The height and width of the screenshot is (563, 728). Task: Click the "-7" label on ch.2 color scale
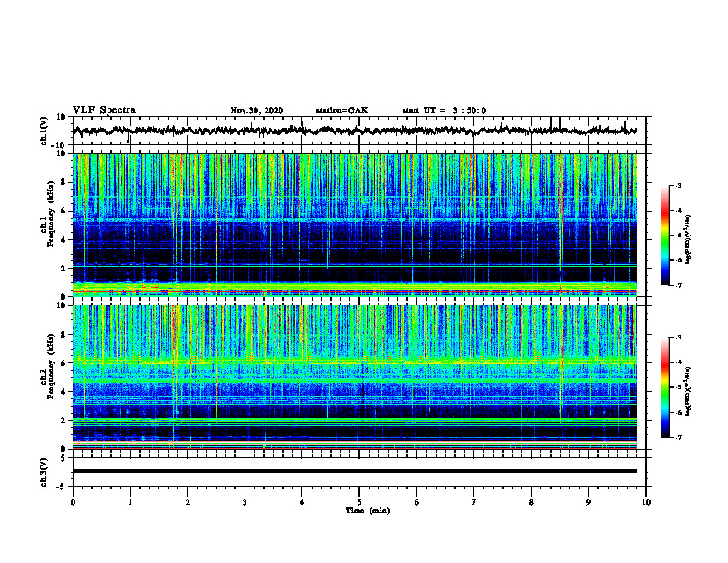coord(677,438)
